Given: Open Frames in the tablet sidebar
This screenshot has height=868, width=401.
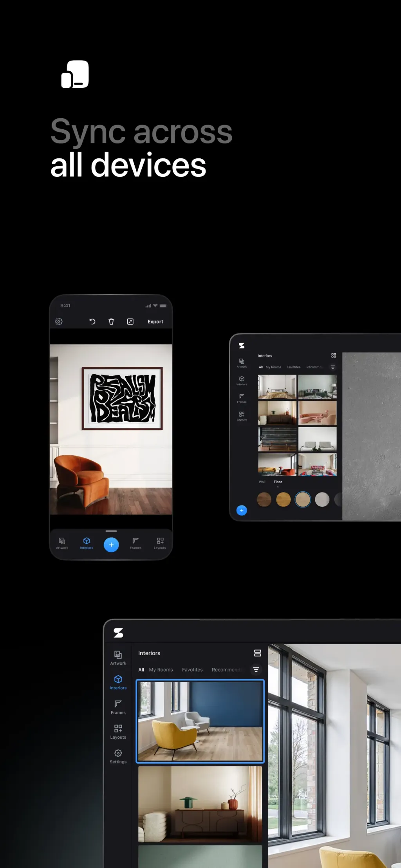Looking at the screenshot, I should tap(242, 398).
